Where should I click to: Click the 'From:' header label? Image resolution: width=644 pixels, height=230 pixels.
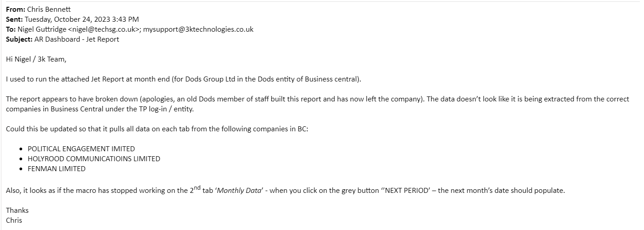click(x=15, y=9)
